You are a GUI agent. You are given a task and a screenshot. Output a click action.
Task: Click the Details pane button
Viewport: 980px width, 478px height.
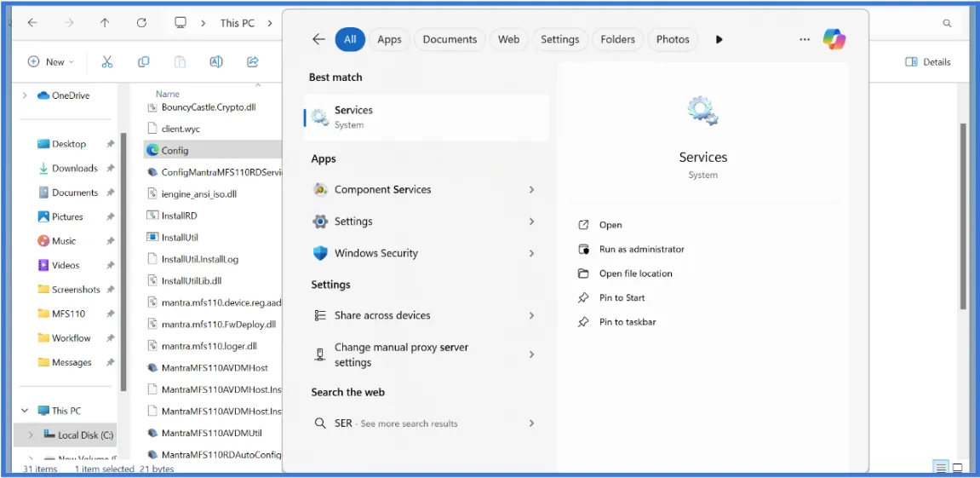coord(928,62)
